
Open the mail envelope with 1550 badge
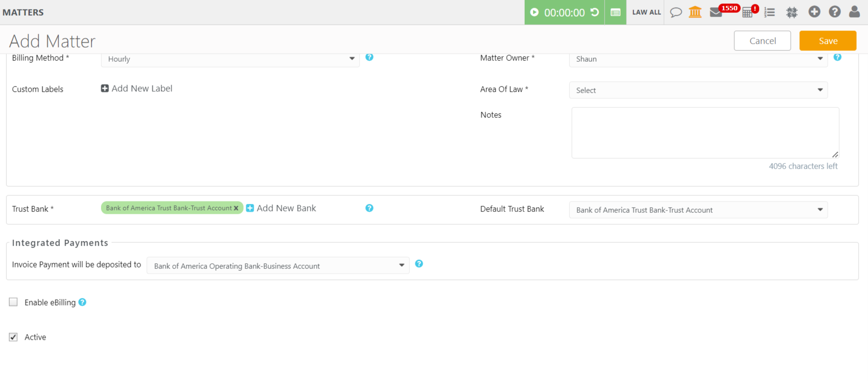point(716,12)
